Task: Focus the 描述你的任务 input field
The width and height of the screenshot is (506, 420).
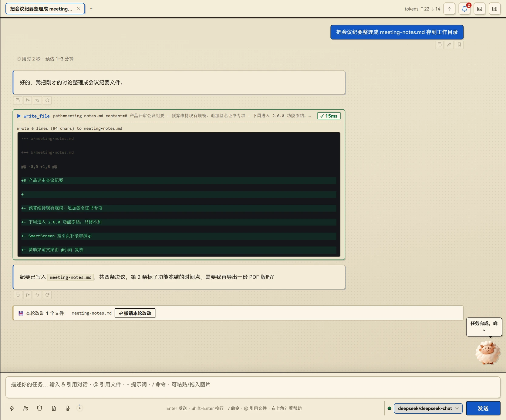Action: coord(253,387)
